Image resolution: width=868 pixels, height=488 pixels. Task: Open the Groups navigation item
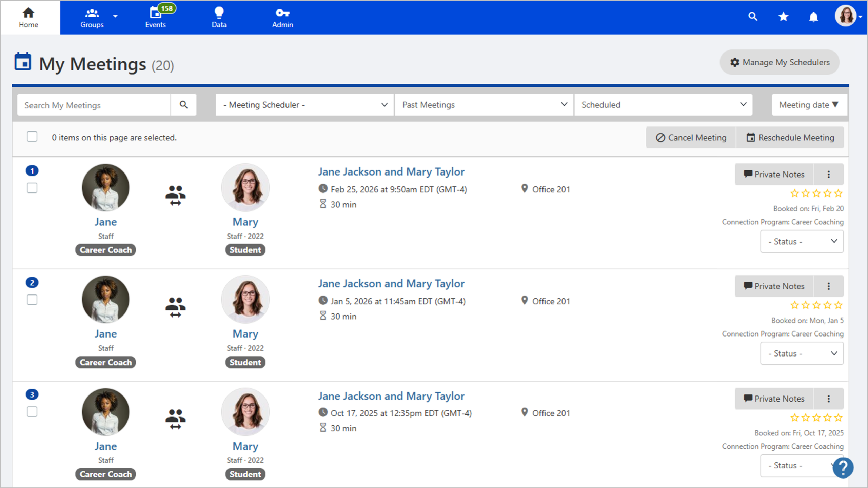pyautogui.click(x=92, y=18)
